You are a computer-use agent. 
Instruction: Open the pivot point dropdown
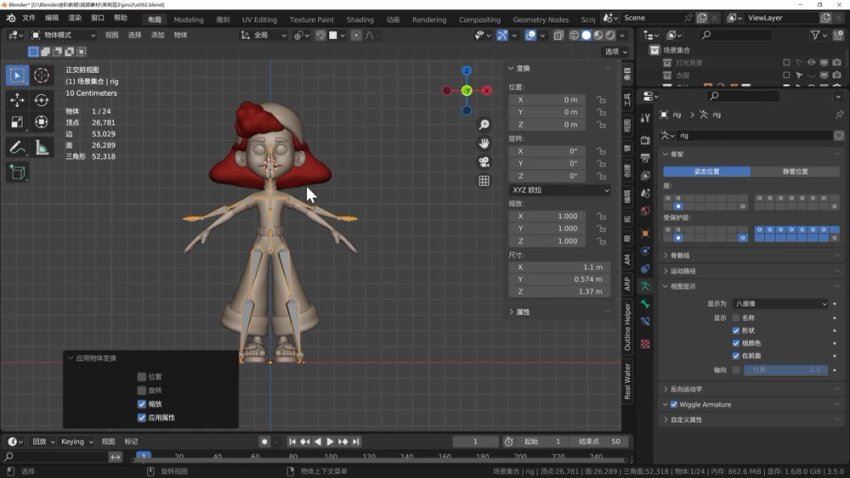[x=301, y=35]
